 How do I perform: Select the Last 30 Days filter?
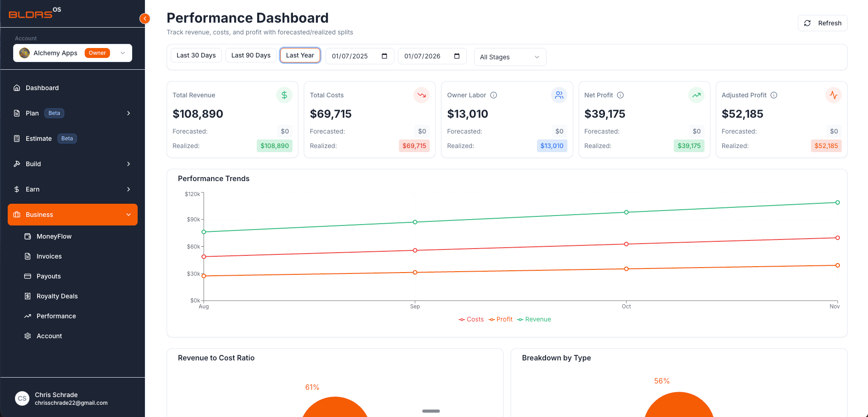196,55
